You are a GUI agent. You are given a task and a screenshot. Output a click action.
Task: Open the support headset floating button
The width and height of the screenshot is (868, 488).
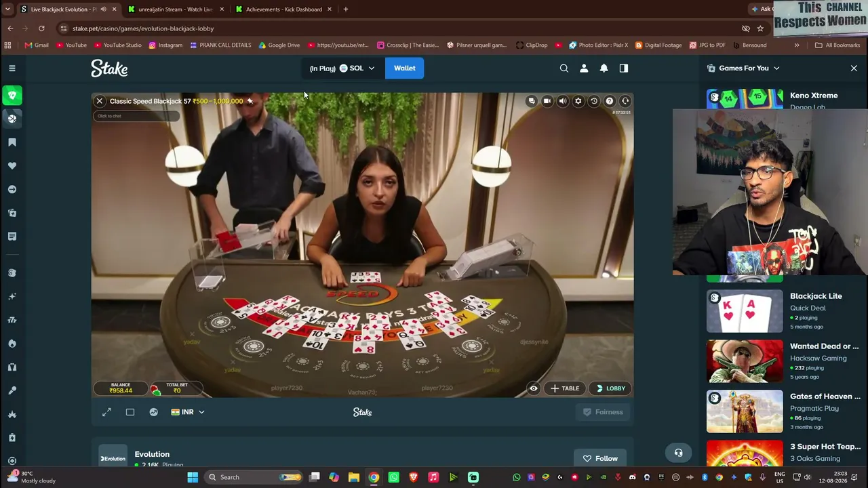678,453
